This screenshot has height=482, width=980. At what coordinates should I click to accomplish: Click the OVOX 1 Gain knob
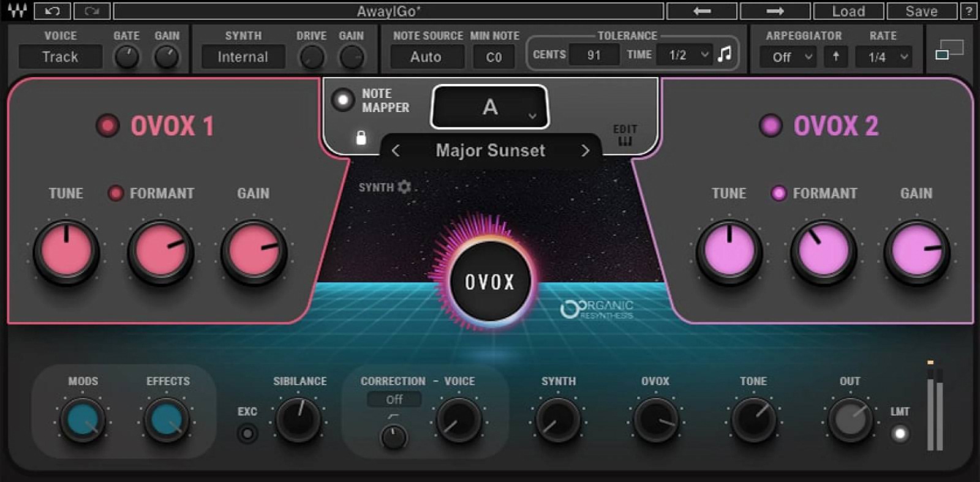[x=254, y=252]
